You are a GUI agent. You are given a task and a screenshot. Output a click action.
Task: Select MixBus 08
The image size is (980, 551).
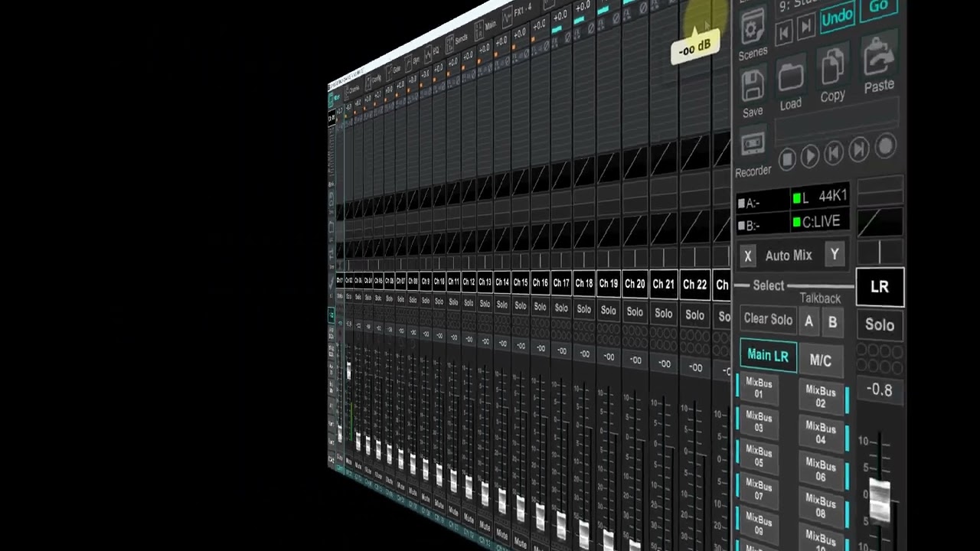(x=820, y=507)
